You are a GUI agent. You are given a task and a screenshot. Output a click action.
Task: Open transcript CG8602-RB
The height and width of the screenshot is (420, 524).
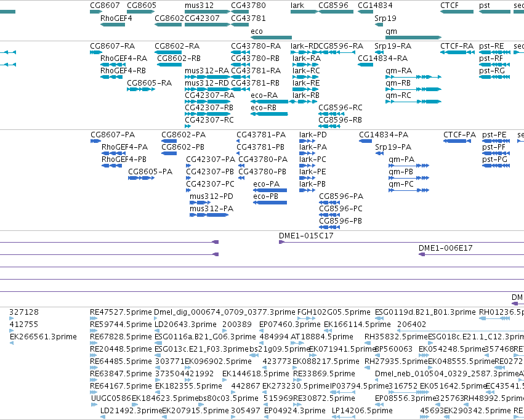179,59
